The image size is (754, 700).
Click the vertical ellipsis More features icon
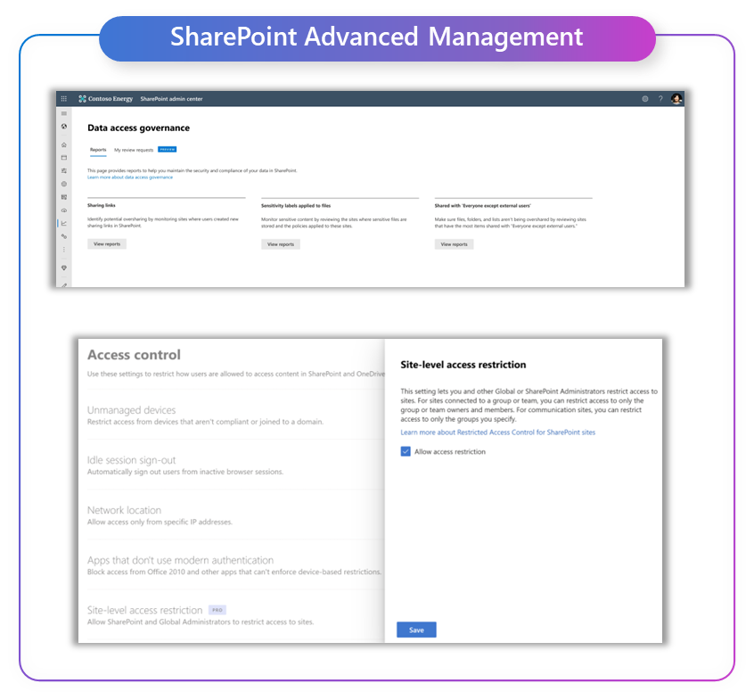point(64,250)
